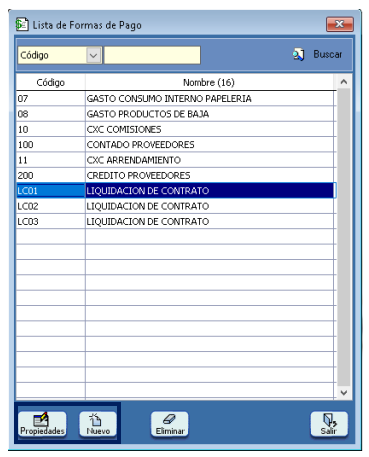Select CONTADO PROVEEDORES row

tap(209, 145)
